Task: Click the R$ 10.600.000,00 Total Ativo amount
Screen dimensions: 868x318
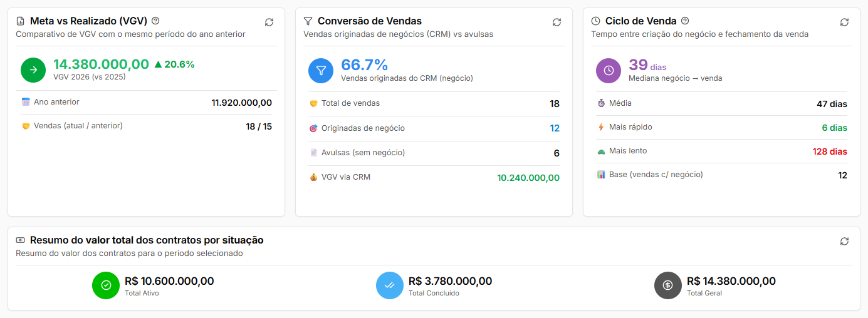Action: [169, 281]
